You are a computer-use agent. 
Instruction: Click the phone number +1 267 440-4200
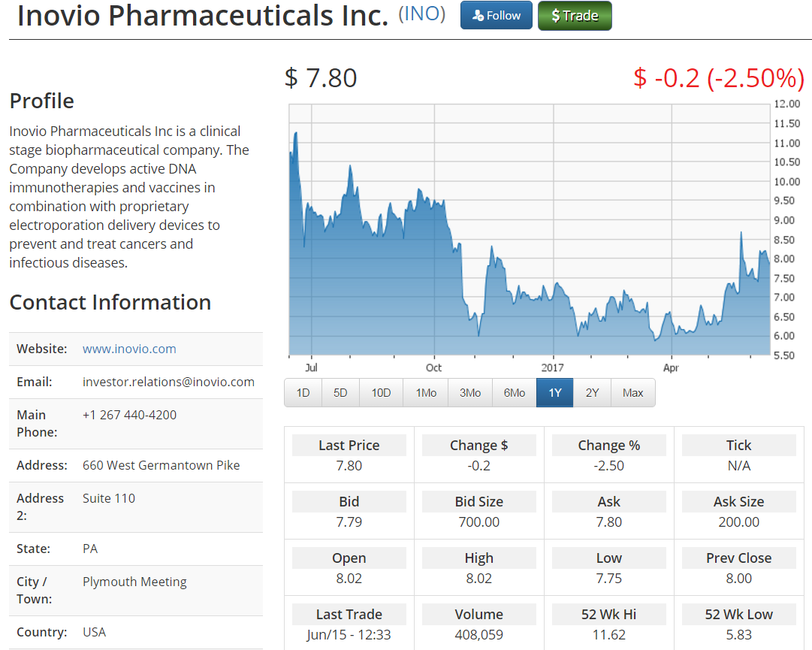(129, 415)
